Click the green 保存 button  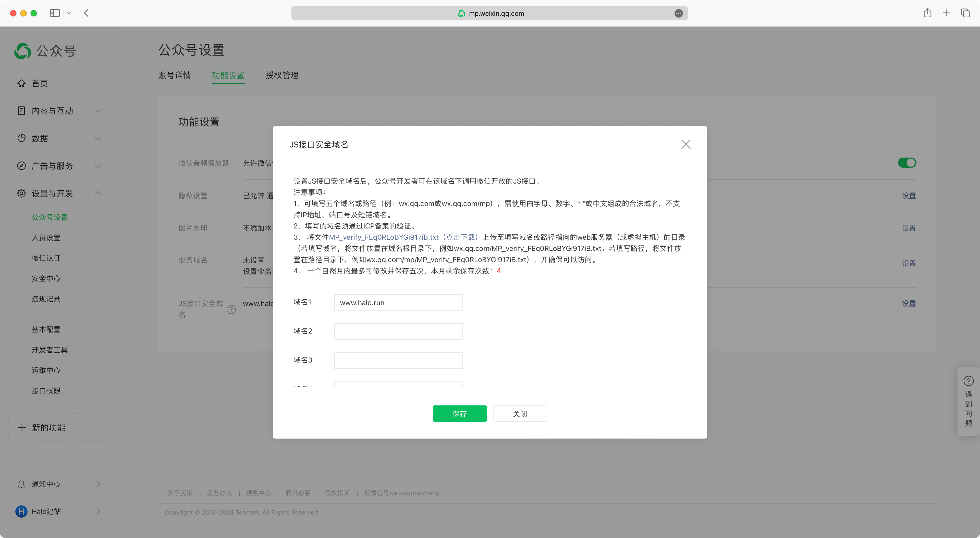tap(460, 414)
